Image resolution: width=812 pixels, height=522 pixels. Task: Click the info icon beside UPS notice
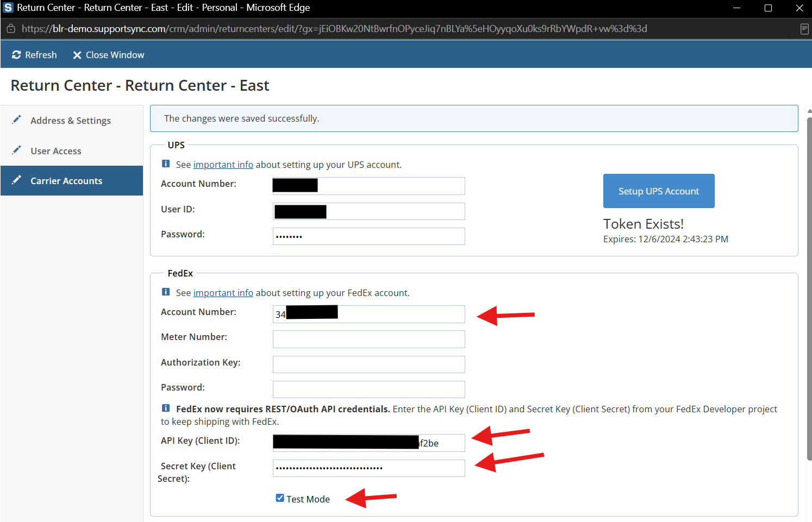[x=166, y=163]
